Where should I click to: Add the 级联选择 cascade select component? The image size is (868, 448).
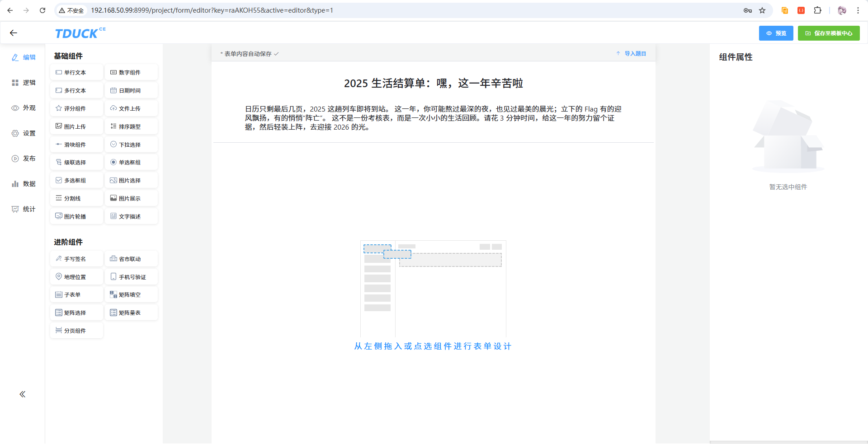pos(76,162)
